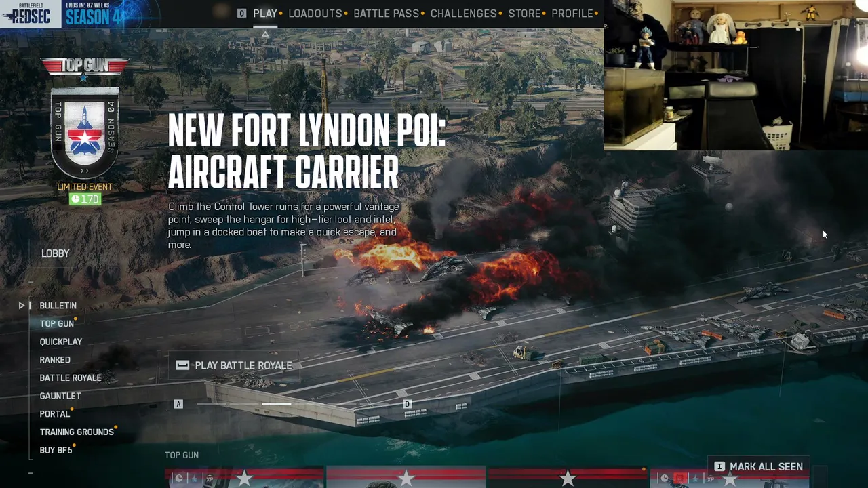Click the spacebar key icon on Play Battle Royale
Viewport: 868px width, 488px height.
pyautogui.click(x=182, y=365)
